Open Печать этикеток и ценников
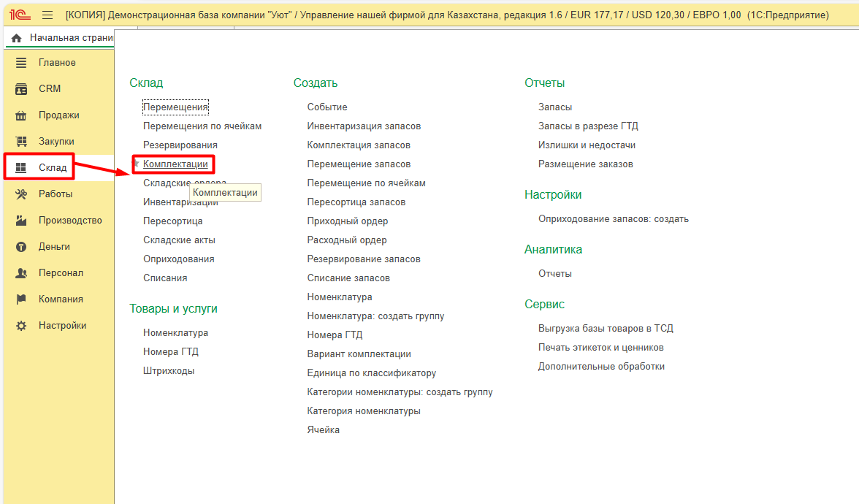This screenshot has height=504, width=859. [600, 348]
